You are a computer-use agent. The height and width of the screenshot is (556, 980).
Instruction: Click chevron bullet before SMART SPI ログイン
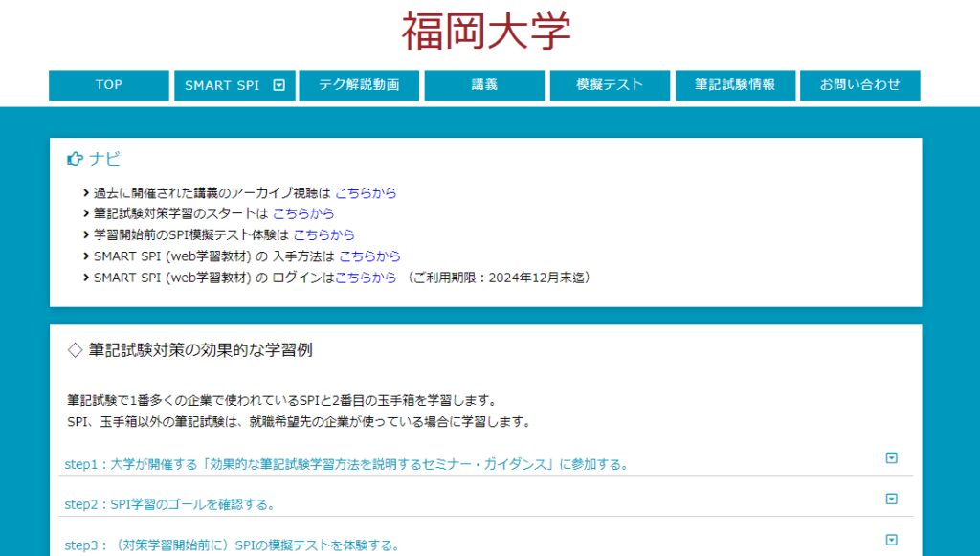click(x=86, y=278)
